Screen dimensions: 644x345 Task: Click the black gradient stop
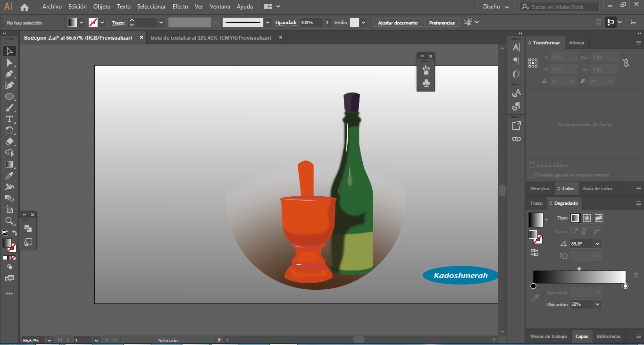click(x=533, y=286)
